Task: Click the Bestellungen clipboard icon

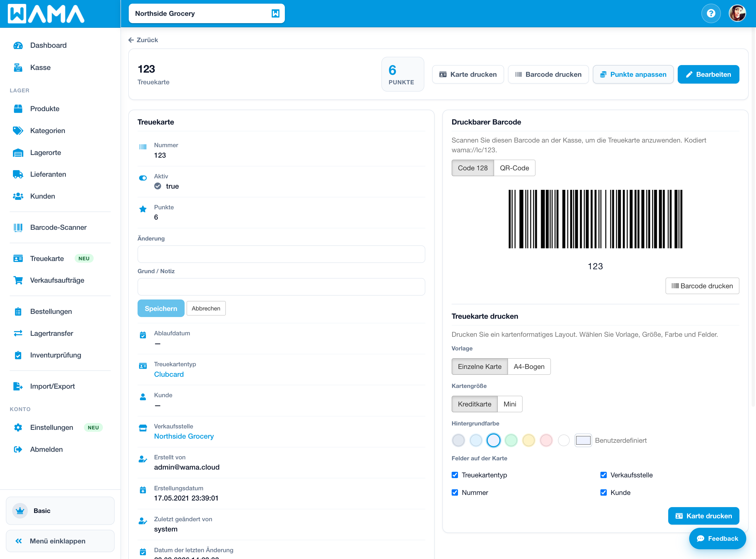Action: click(18, 312)
